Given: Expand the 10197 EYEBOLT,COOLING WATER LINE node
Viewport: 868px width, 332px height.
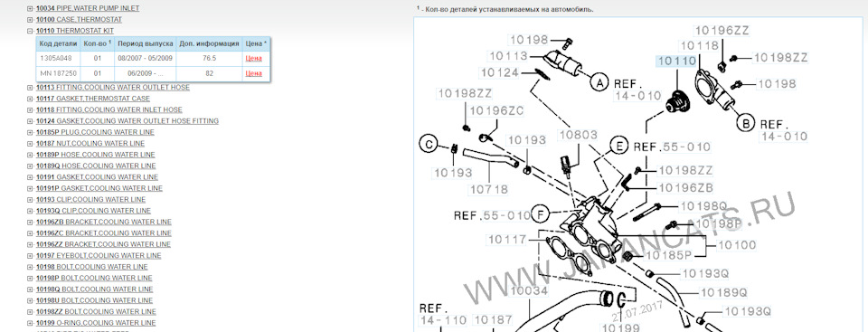Looking at the screenshot, I should pos(30,255).
